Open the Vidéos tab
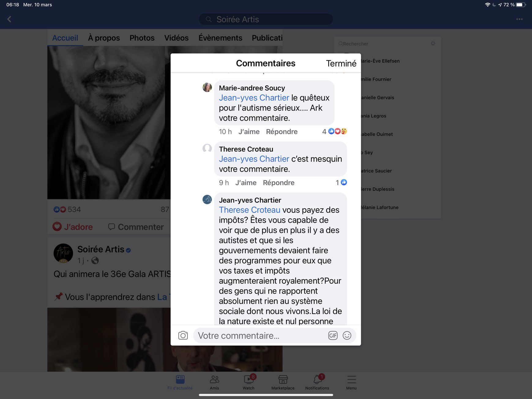Viewport: 532px width, 399px height. click(x=177, y=38)
